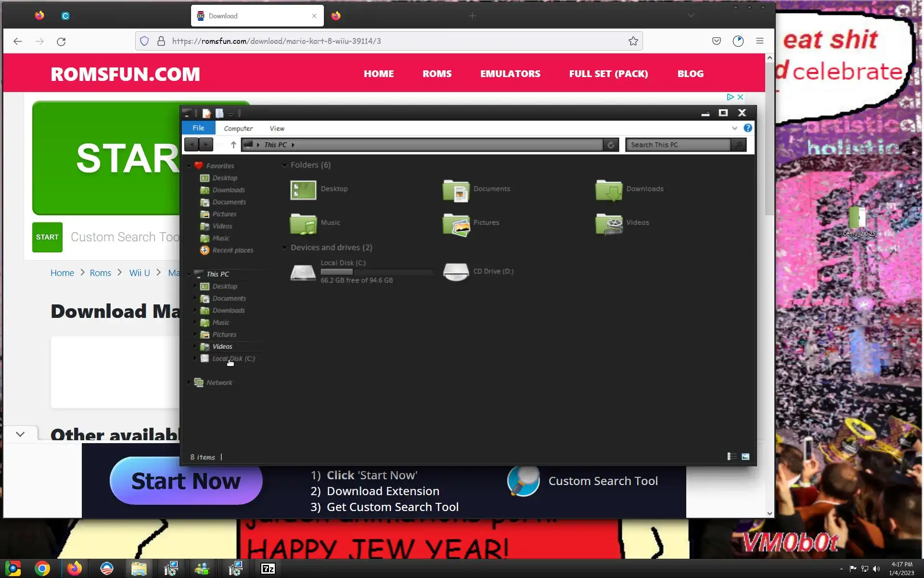Open Firefox hamburger application menu

760,41
